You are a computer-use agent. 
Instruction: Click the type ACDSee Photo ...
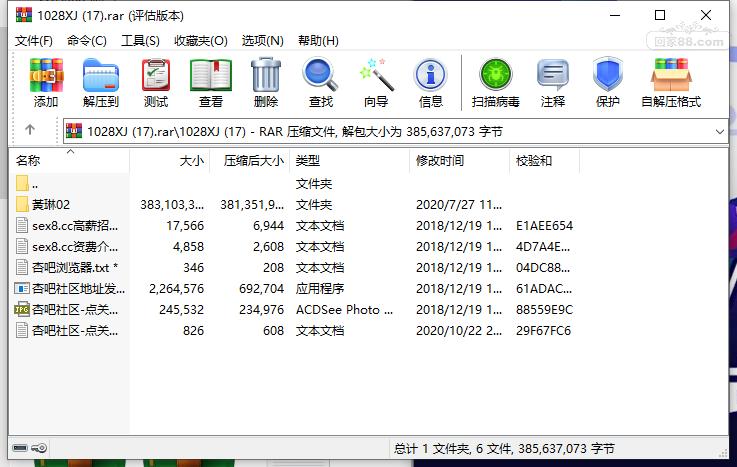345,310
